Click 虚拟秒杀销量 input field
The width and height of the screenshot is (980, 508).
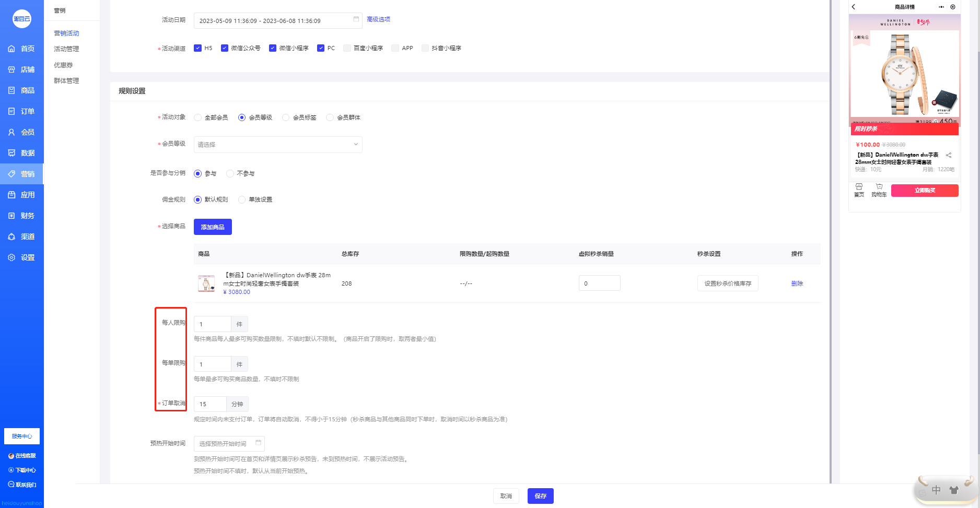[x=600, y=283]
